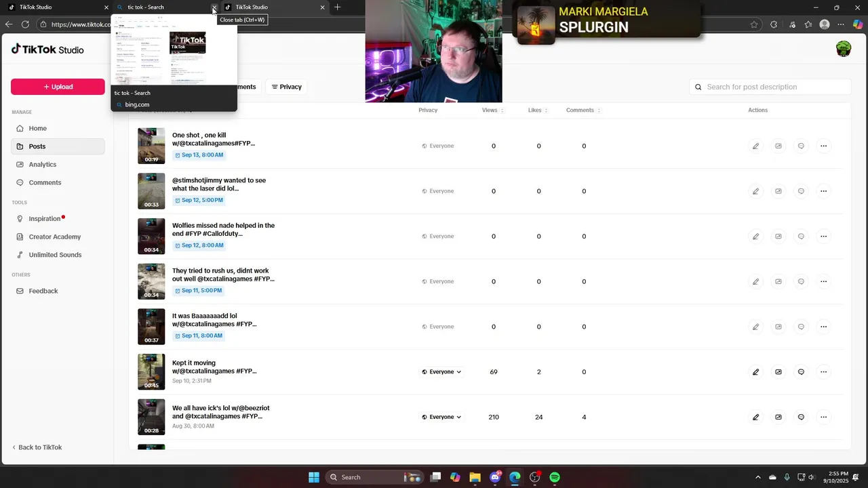Click the Windows taskbar Search box
The width and height of the screenshot is (868, 488).
pyautogui.click(x=373, y=477)
